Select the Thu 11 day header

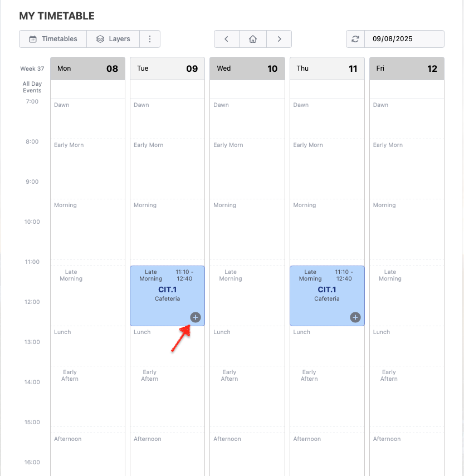327,68
